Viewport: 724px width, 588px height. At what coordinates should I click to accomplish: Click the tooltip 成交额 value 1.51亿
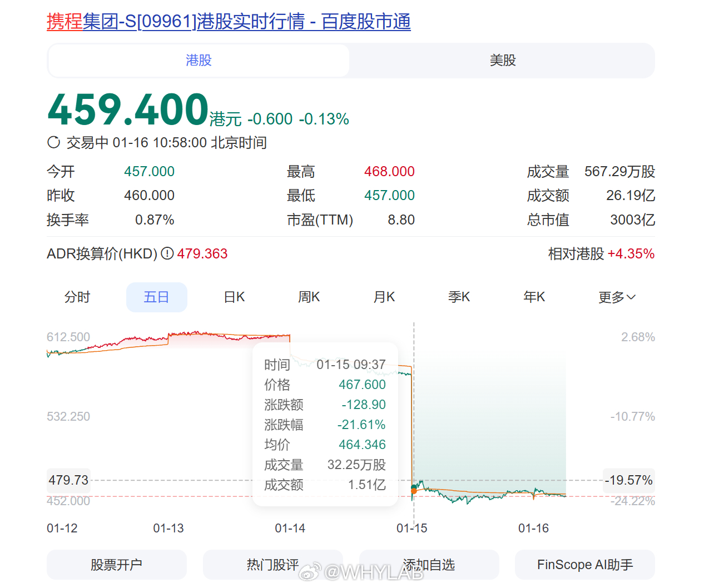pyautogui.click(x=367, y=485)
